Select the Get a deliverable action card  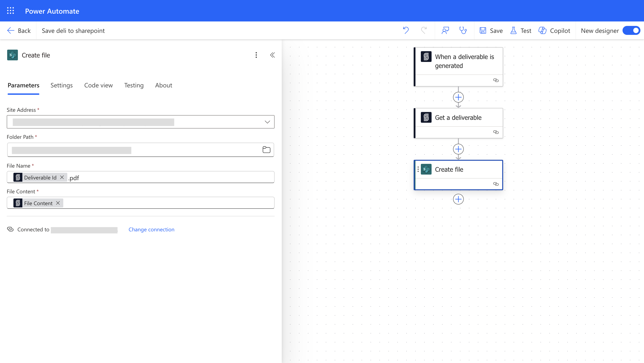[x=458, y=117]
